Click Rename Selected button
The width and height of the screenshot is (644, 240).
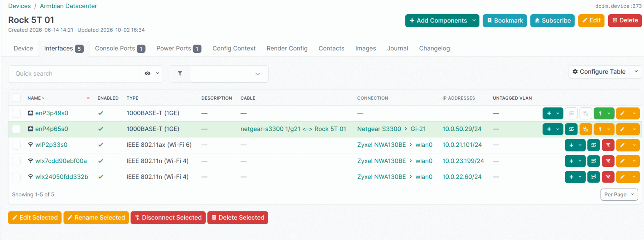pyautogui.click(x=96, y=217)
